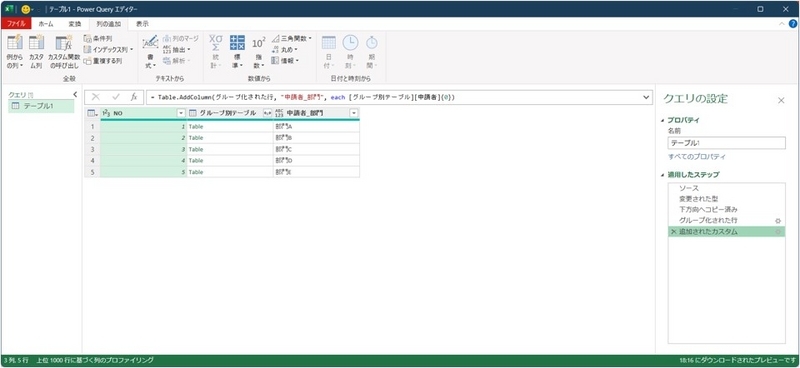Open the 日付 (Date) menu
The width and height of the screenshot is (800, 368).
(329, 52)
